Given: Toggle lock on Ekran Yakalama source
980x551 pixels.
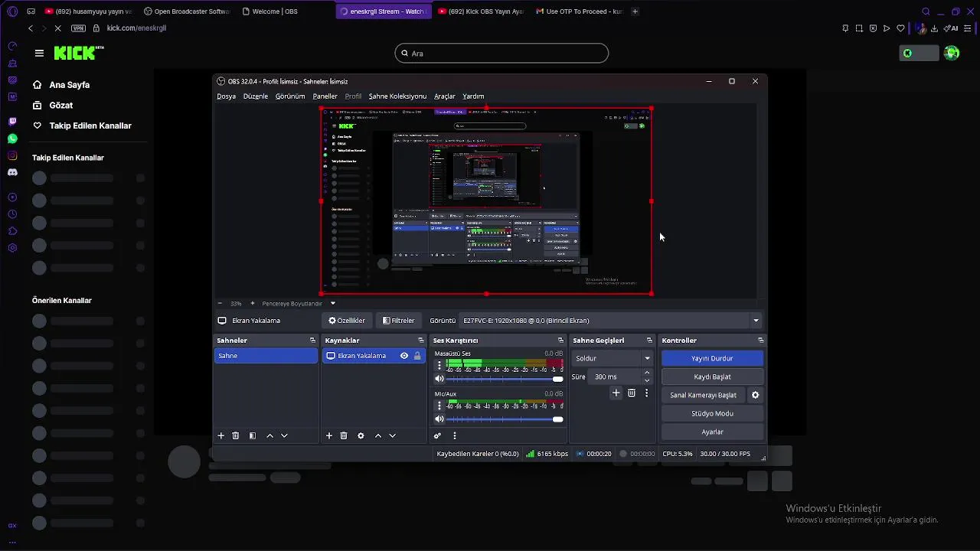Looking at the screenshot, I should [x=417, y=356].
